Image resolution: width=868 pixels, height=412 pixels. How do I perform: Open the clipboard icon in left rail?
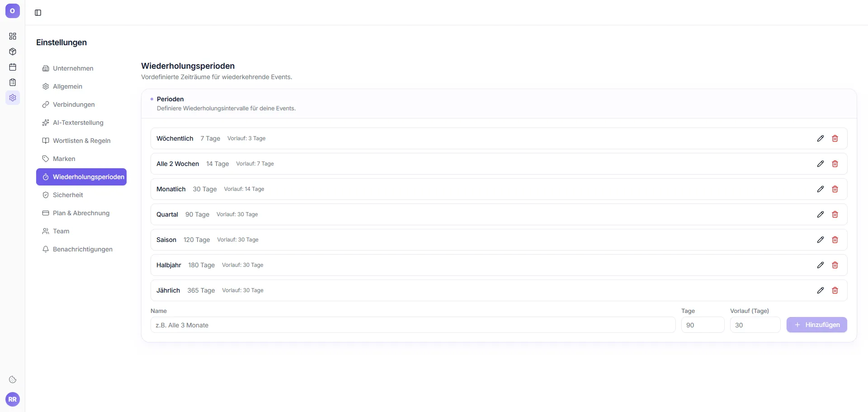point(13,82)
